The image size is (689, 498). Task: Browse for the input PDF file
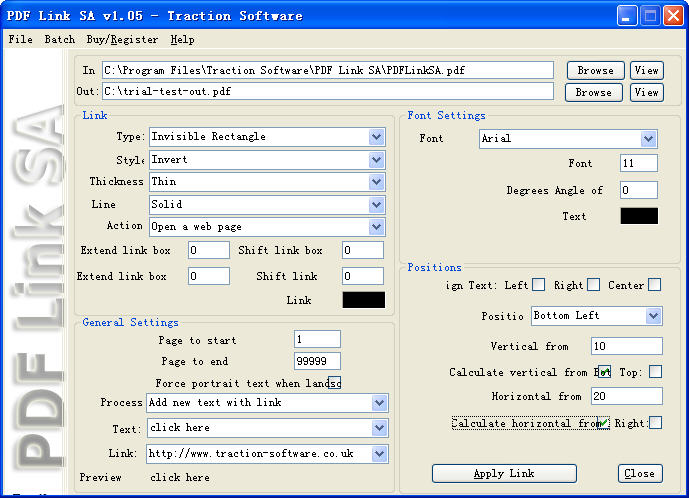pyautogui.click(x=595, y=70)
